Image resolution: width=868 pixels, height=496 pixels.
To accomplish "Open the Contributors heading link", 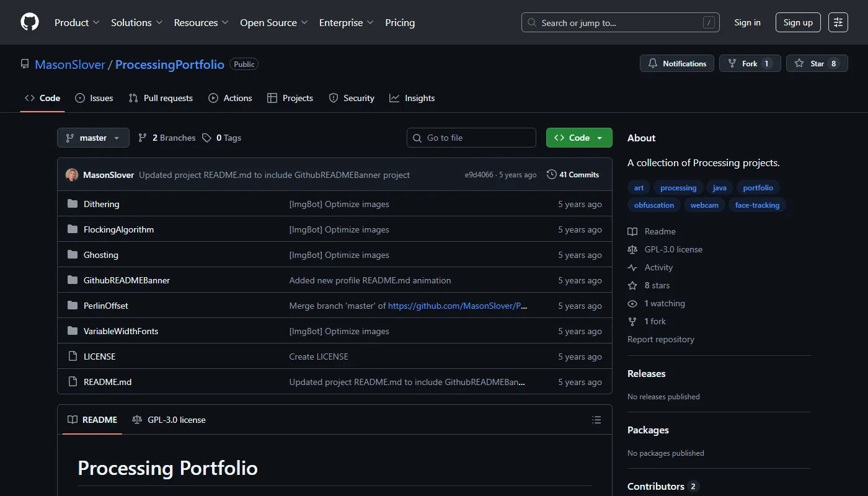I will pos(663,486).
